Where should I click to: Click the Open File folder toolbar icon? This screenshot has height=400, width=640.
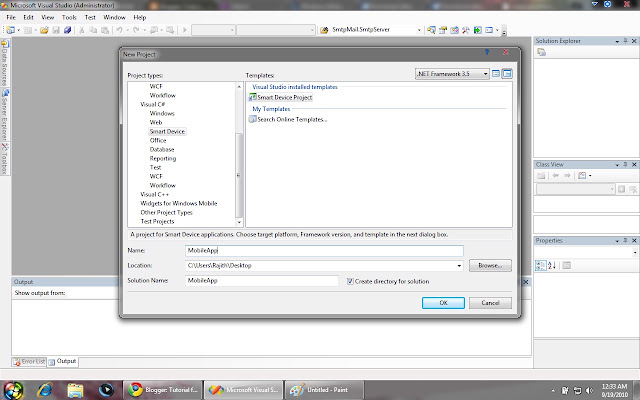point(44,30)
